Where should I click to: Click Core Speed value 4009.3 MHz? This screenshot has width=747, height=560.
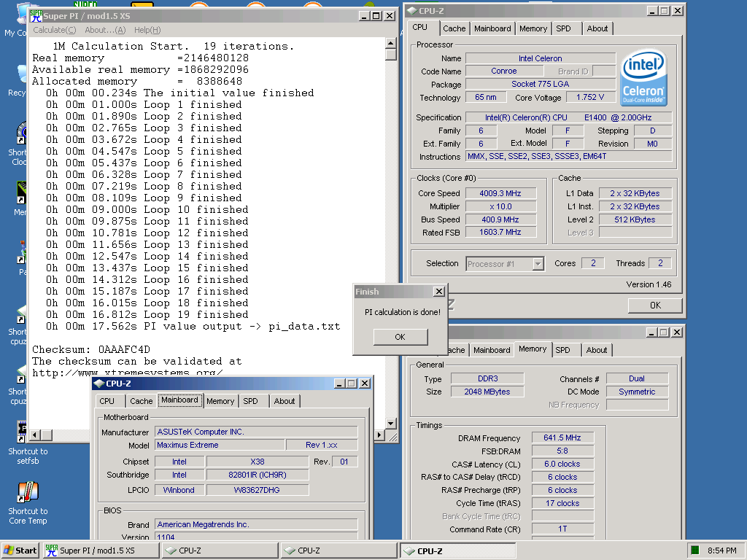[500, 193]
